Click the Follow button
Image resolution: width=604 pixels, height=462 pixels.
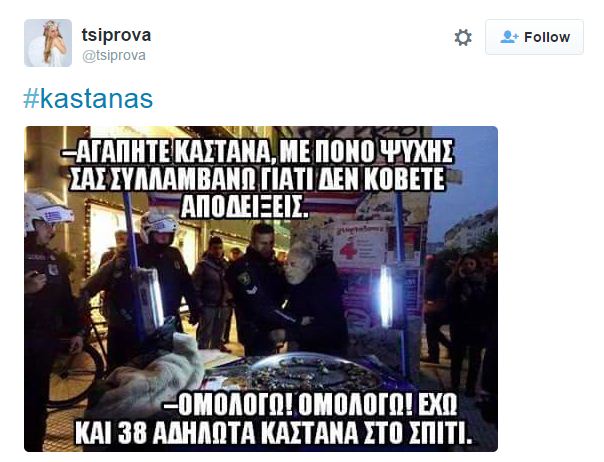pos(534,37)
